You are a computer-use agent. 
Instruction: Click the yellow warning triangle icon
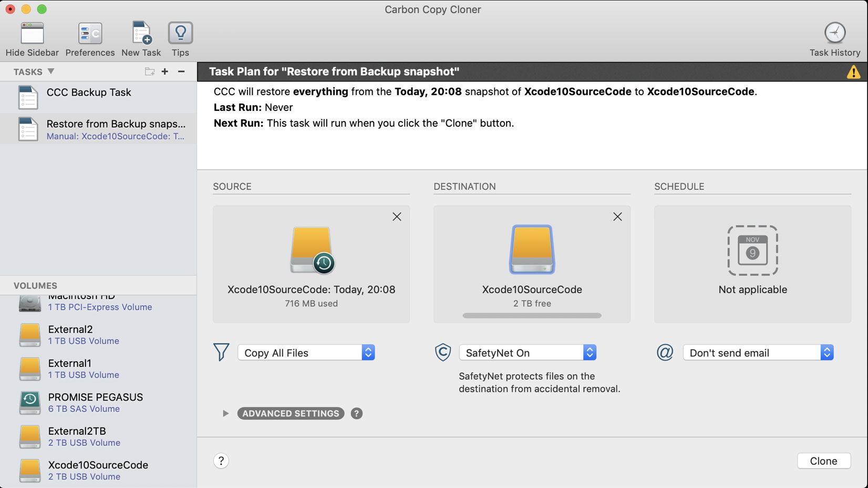[853, 72]
